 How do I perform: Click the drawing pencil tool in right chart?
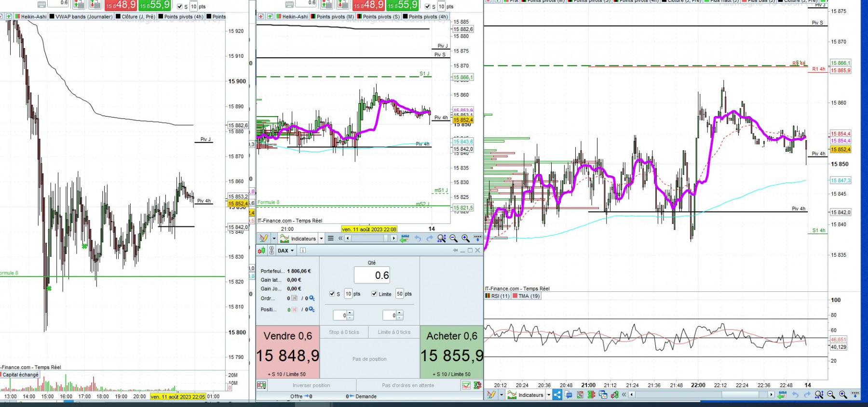(491, 395)
